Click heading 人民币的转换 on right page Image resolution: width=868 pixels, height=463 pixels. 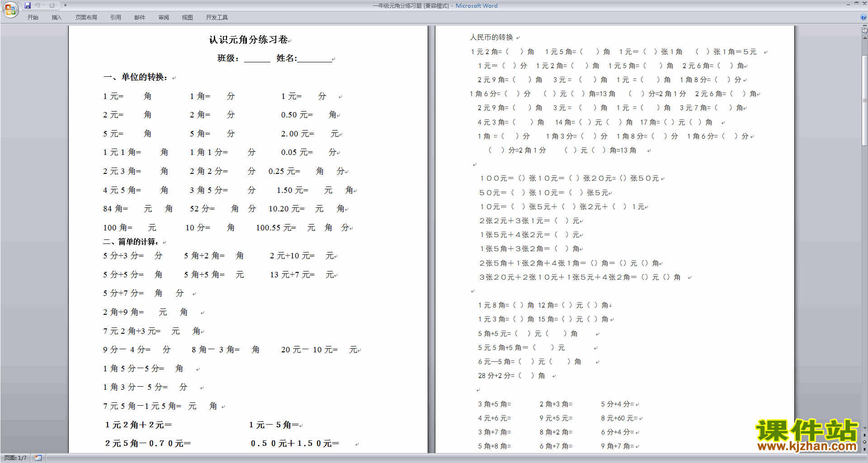(x=491, y=37)
